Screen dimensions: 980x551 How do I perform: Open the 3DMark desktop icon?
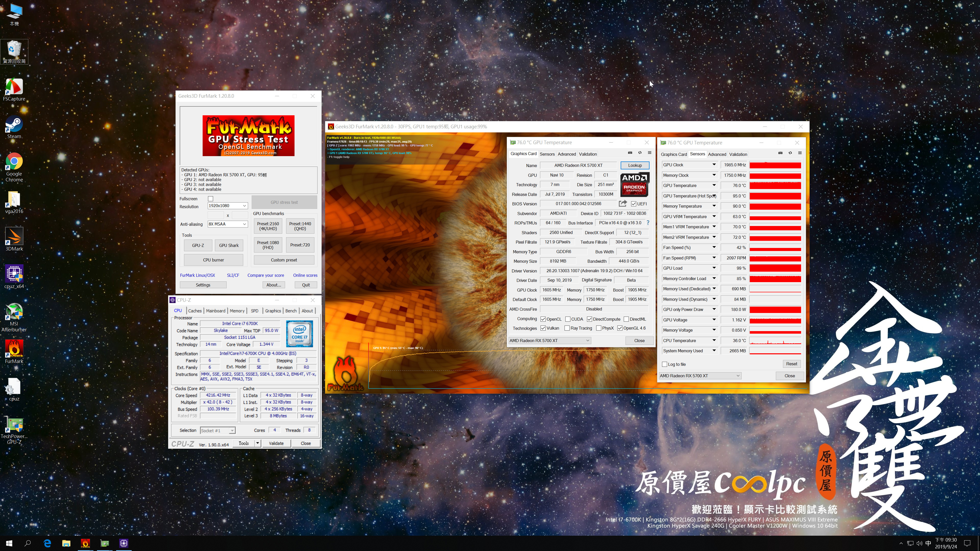pos(14,240)
